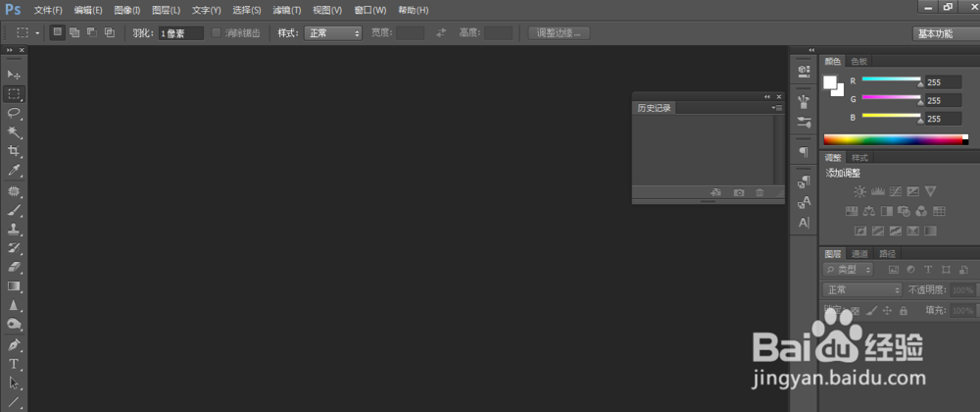Select the Type tool
Image resolution: width=980 pixels, height=412 pixels.
[14, 364]
